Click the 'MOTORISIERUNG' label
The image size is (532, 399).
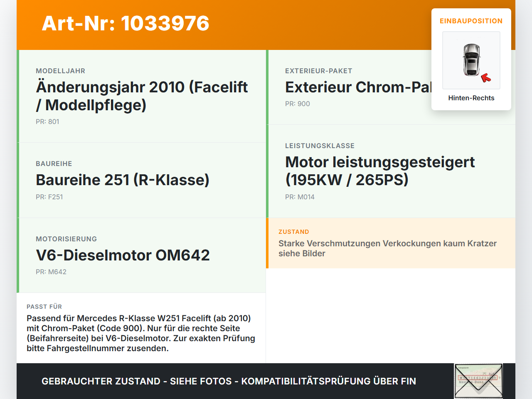(x=66, y=239)
